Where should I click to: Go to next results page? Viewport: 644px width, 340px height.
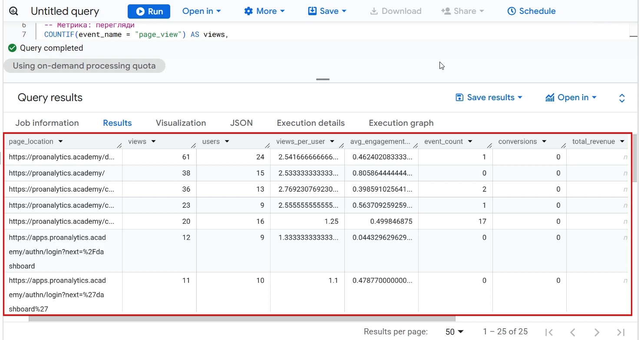[x=597, y=332]
